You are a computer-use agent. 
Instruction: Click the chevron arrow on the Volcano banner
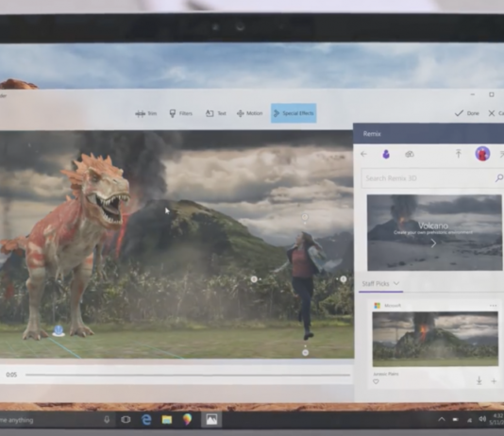pyautogui.click(x=433, y=243)
